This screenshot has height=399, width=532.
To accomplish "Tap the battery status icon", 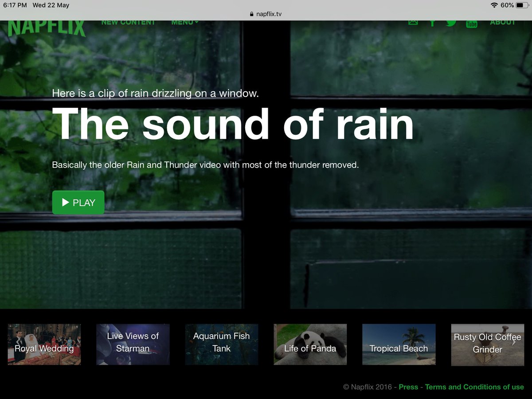I will [522, 5].
